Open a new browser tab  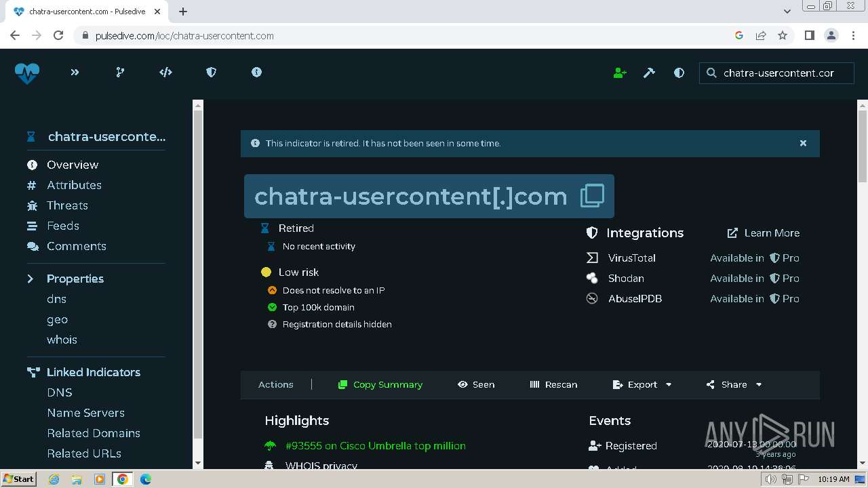coord(183,12)
